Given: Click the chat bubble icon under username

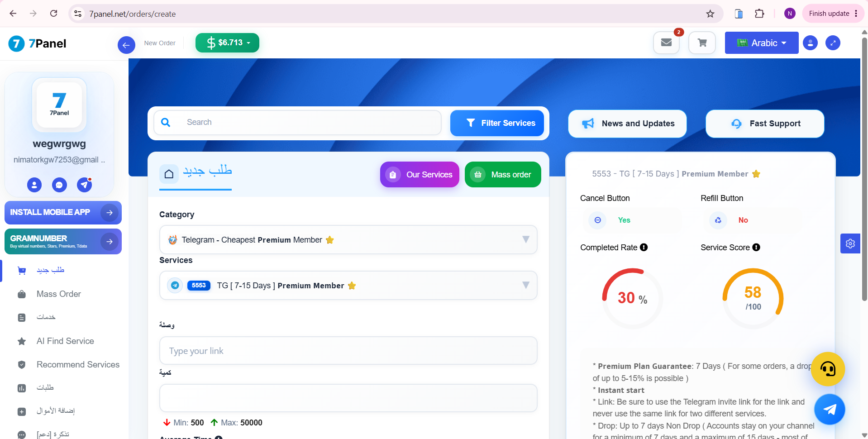Looking at the screenshot, I should coord(59,185).
